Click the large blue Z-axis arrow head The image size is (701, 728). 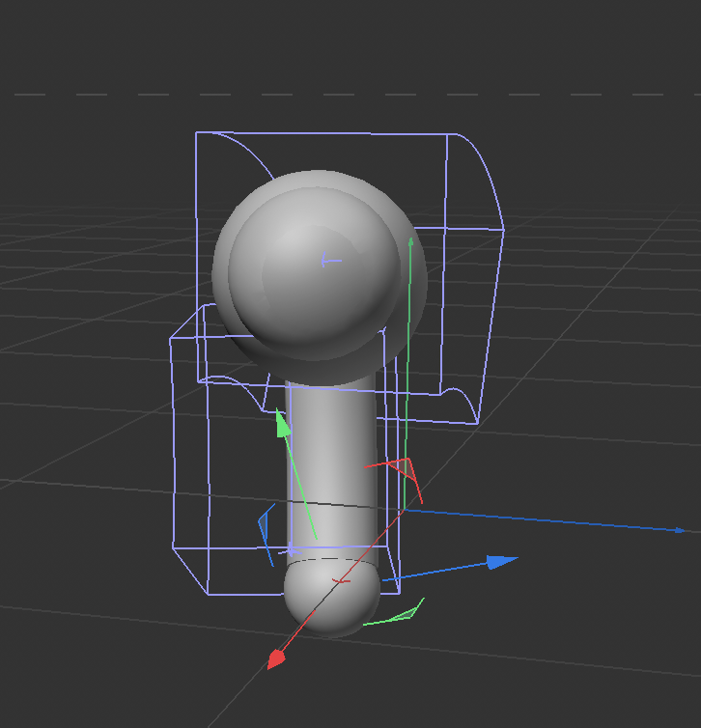tap(501, 562)
